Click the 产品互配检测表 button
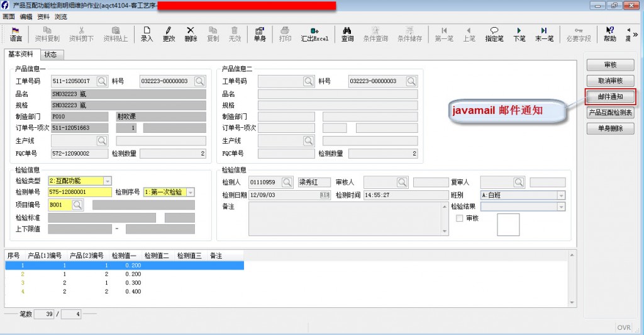Image resolution: width=644 pixels, height=335 pixels. 611,113
